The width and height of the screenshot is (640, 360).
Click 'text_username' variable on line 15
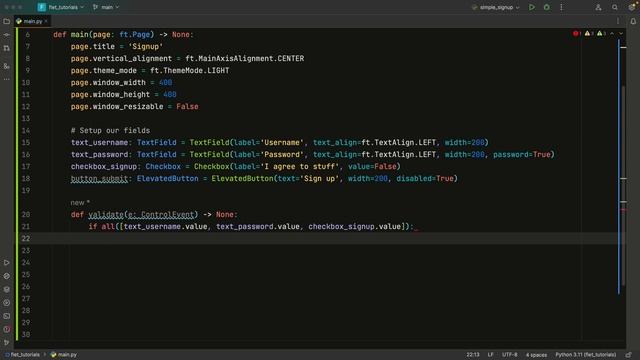[99, 142]
